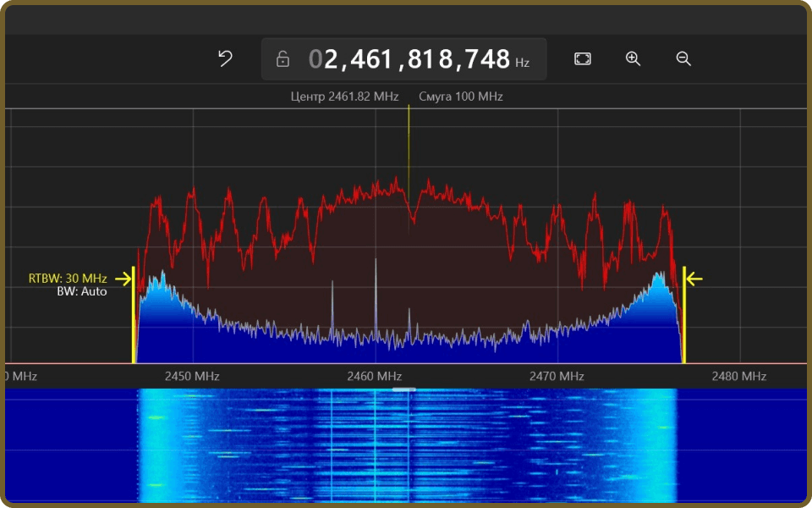Click the 'RTBW: 30 MHz' label
812x508 pixels.
[68, 279]
